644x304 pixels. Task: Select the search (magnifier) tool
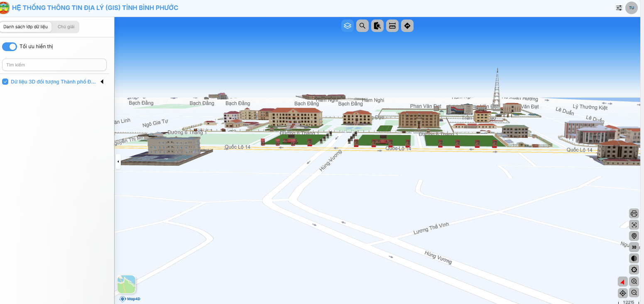(x=362, y=25)
